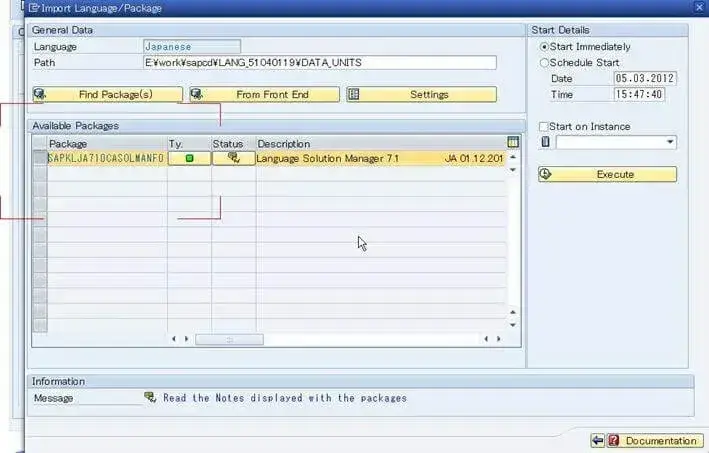Image resolution: width=709 pixels, height=453 pixels.
Task: Click right scroll arrow near table bottom right
Action: pyautogui.click(x=499, y=339)
